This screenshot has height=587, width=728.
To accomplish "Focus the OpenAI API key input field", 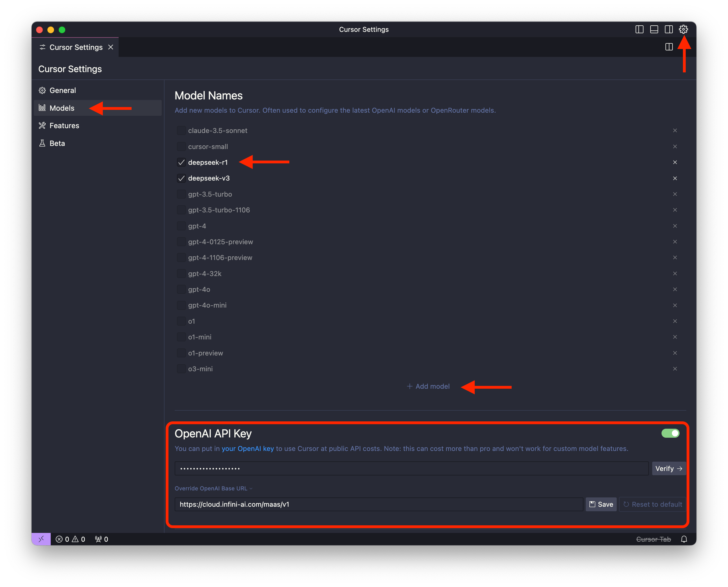I will pyautogui.click(x=411, y=469).
